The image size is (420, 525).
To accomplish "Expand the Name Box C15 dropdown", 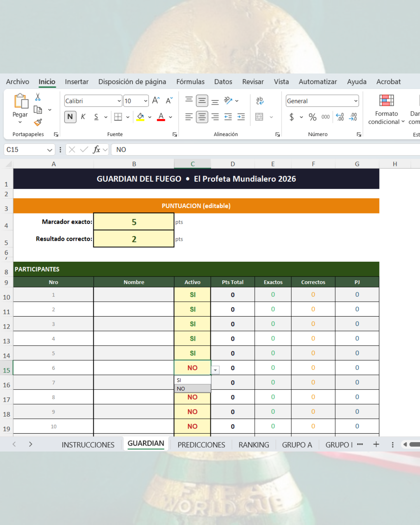I will point(49,150).
